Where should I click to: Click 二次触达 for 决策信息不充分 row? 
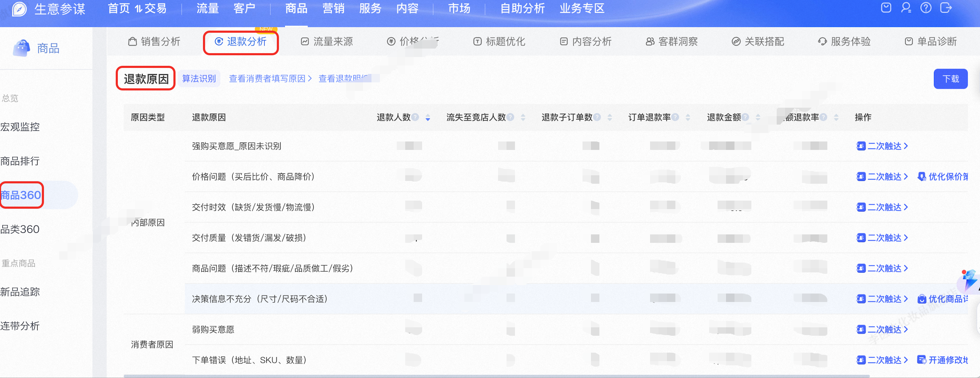click(882, 299)
